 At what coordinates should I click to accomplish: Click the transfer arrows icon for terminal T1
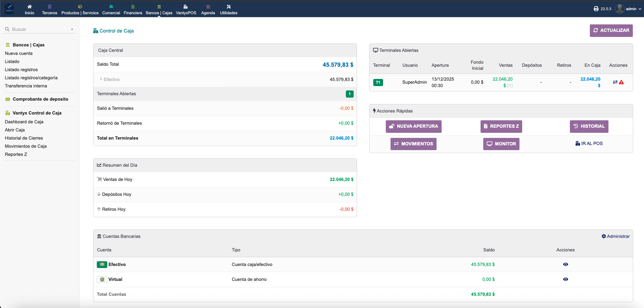(615, 82)
